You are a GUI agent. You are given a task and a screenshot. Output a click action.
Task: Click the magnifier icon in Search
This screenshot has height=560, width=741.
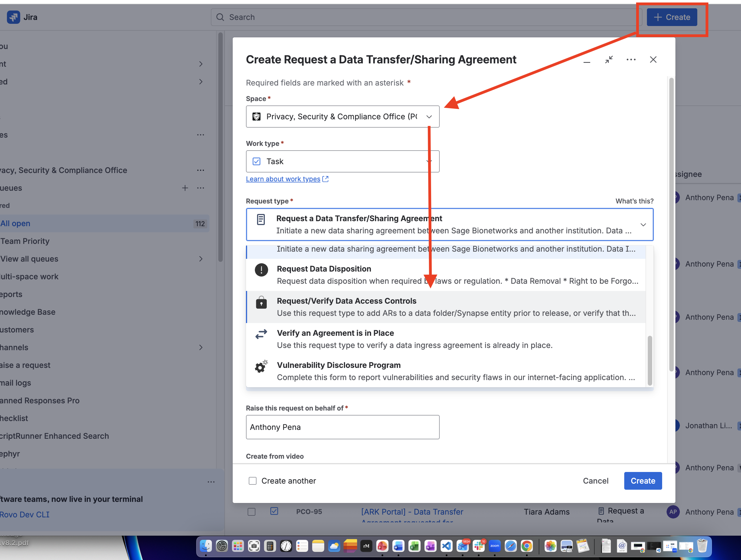pyautogui.click(x=220, y=17)
